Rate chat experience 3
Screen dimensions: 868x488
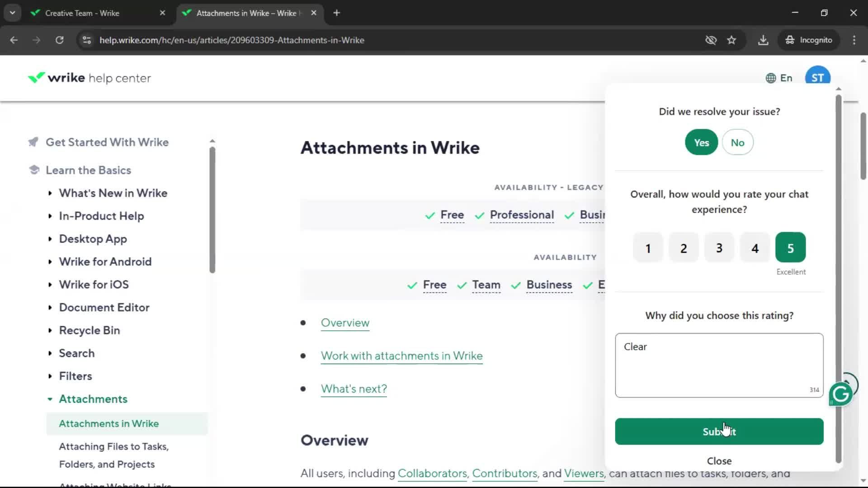(x=719, y=248)
